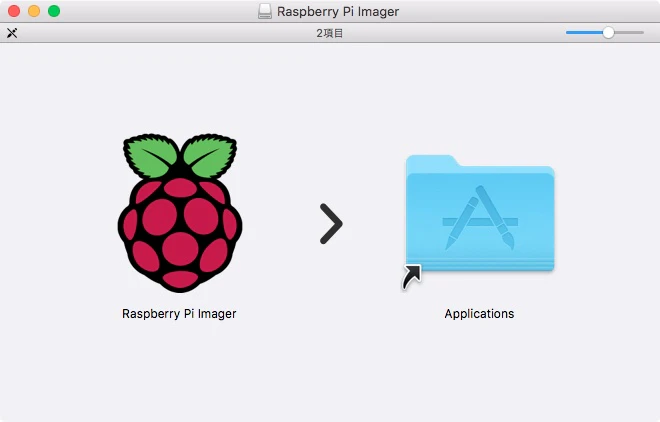Image resolution: width=660 pixels, height=422 pixels.
Task: Click the disk icon in title bar
Action: [x=265, y=11]
